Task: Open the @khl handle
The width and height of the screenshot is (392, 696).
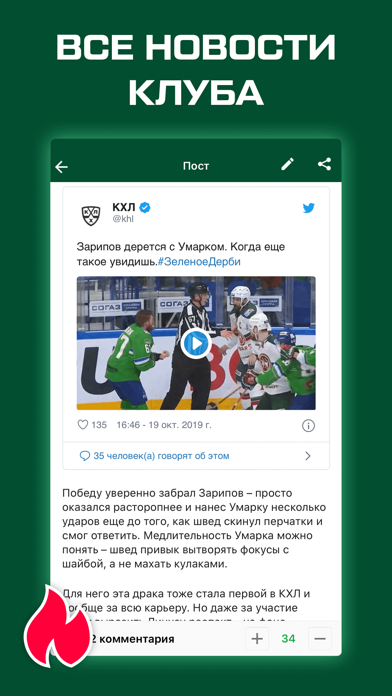Action: [x=123, y=219]
